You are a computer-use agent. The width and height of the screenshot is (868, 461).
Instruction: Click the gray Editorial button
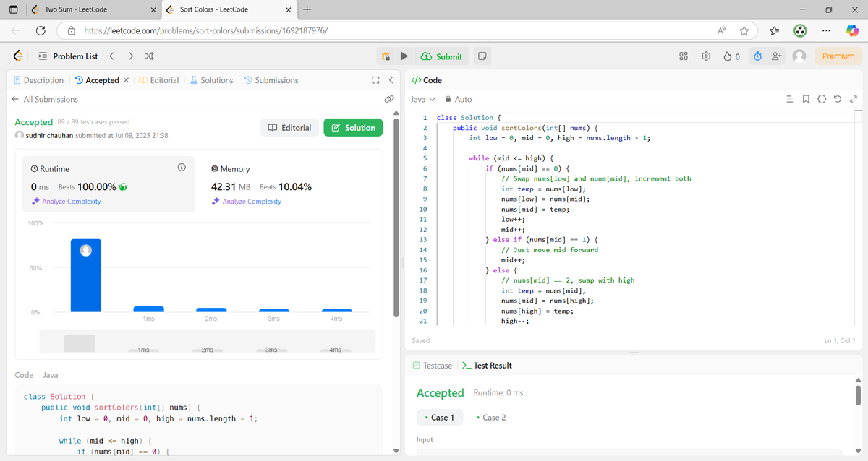(289, 128)
